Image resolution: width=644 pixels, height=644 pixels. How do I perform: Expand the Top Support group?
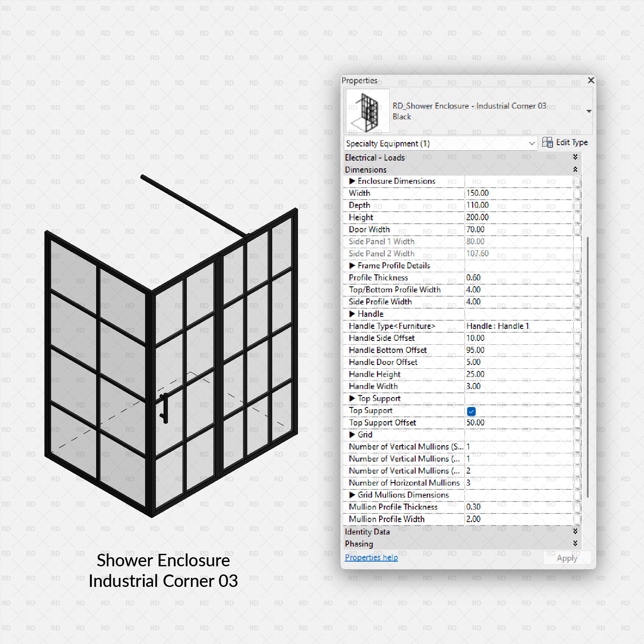tap(352, 398)
